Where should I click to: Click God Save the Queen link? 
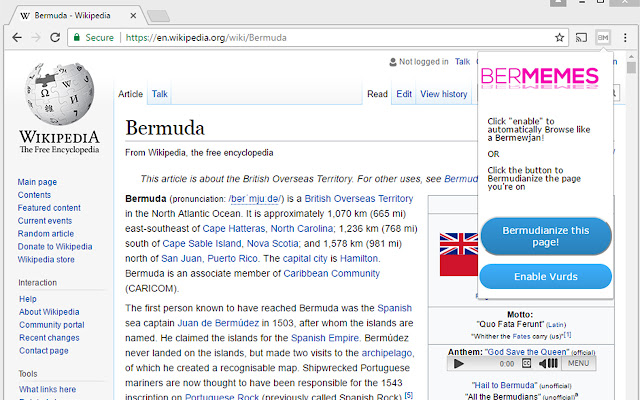(526, 352)
